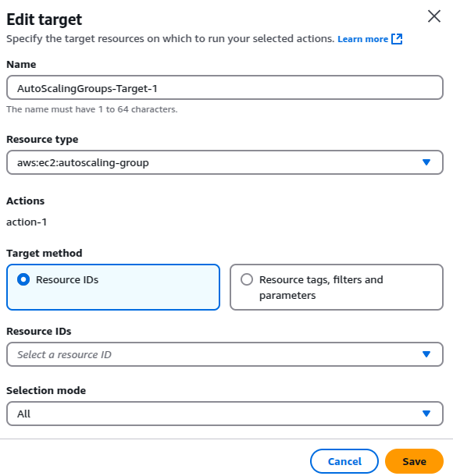This screenshot has height=476, width=453.
Task: Click the Resource IDs dropdown arrow icon
Action: coord(426,354)
